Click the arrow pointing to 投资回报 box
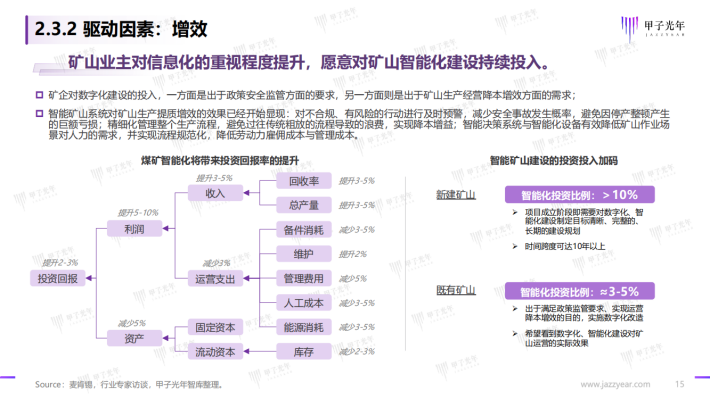Screen dimensions: 710x399 [x=89, y=278]
